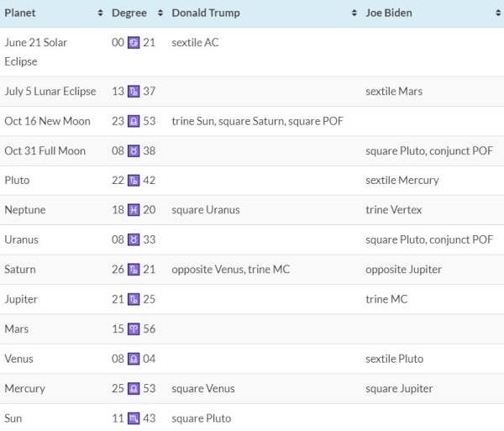Screen dimensions: 504x431
Task: Sort table by Planet column arrows
Action: tap(100, 13)
